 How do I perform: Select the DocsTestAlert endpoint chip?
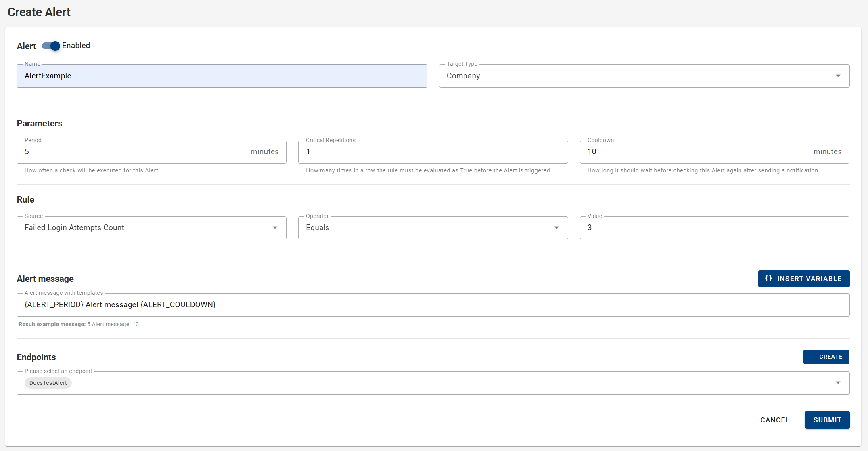tap(48, 383)
